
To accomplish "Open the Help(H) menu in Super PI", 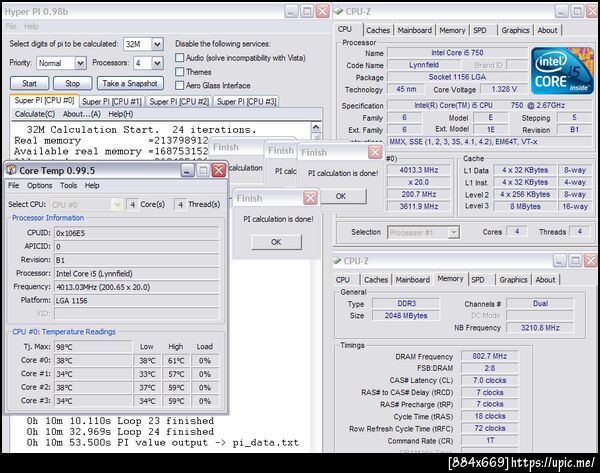I will tap(121, 114).
